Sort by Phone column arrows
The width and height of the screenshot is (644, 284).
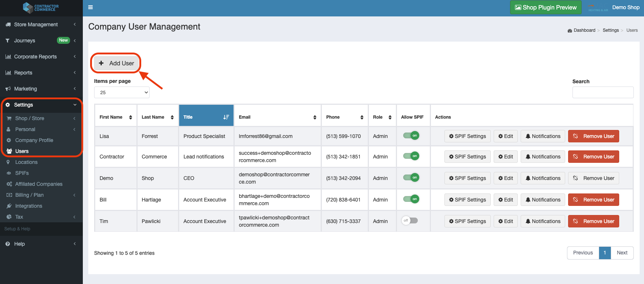coord(362,117)
